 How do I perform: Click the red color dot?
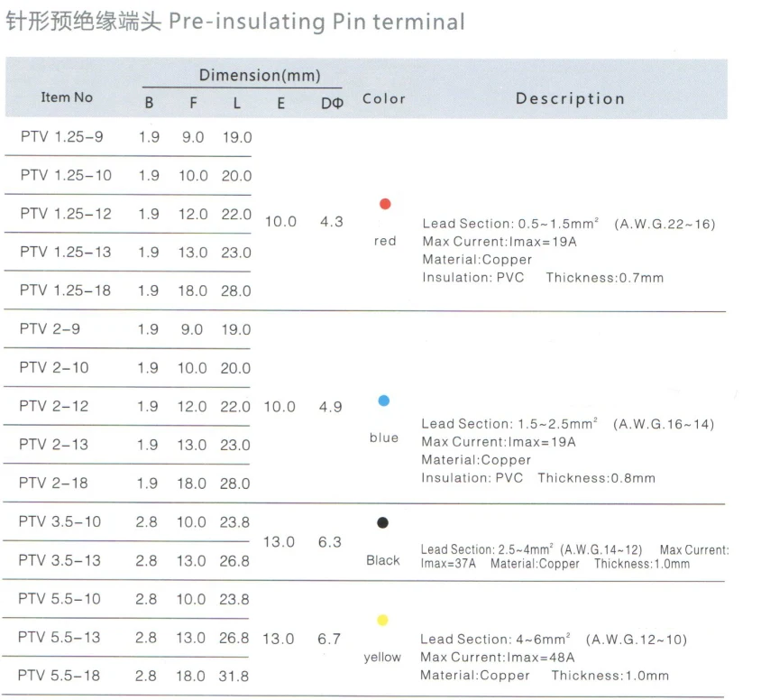(x=385, y=204)
